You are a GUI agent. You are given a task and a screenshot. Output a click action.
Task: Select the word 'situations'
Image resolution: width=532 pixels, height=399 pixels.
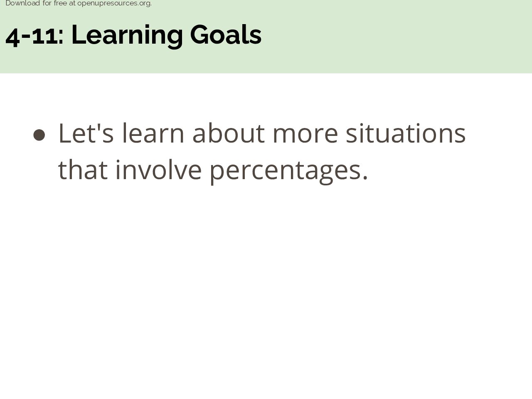tap(406, 133)
